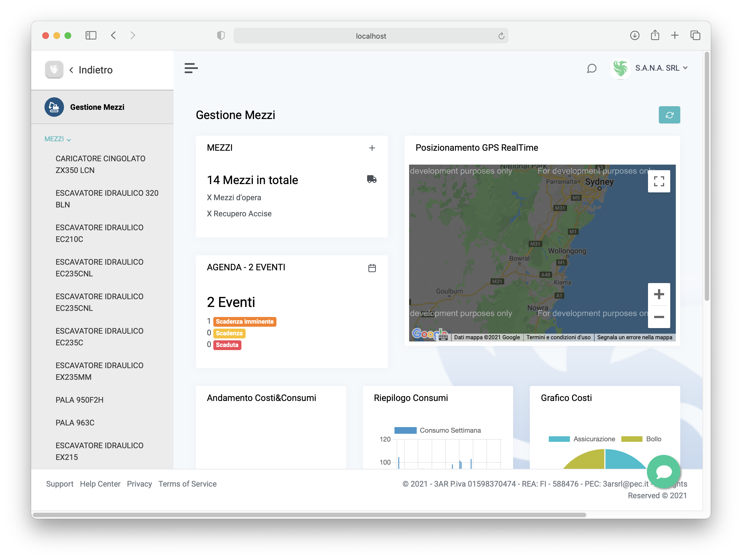The image size is (742, 560).
Task: Zoom out on the GPS map
Action: pyautogui.click(x=659, y=317)
